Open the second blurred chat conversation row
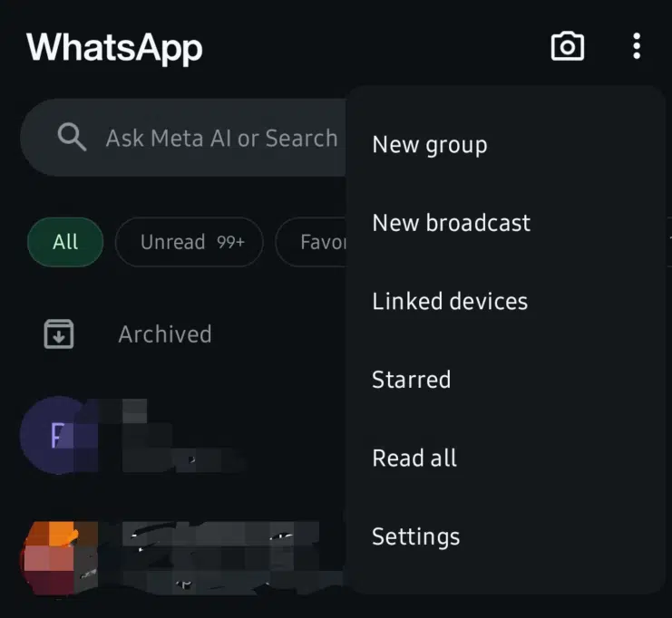This screenshot has width=672, height=618. (x=183, y=558)
